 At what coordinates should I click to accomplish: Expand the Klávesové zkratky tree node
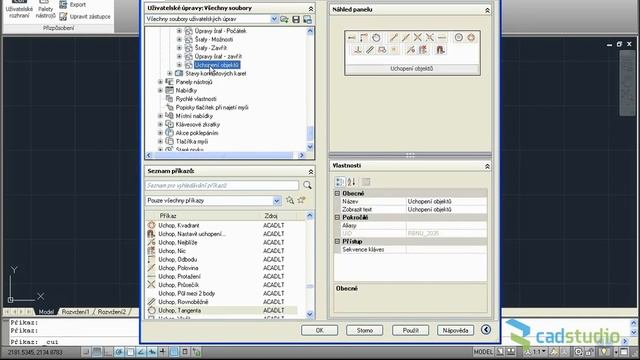pyautogui.click(x=160, y=124)
